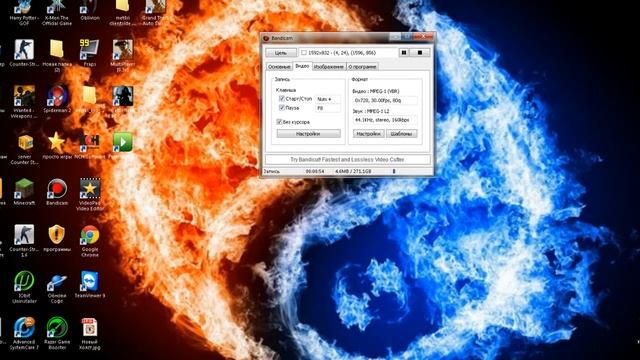
Task: Select the Обнова Софт planet icon
Action: pyautogui.click(x=57, y=287)
